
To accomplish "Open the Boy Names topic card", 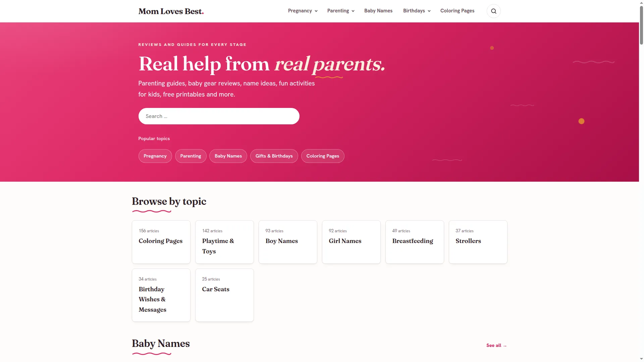I will (288, 242).
